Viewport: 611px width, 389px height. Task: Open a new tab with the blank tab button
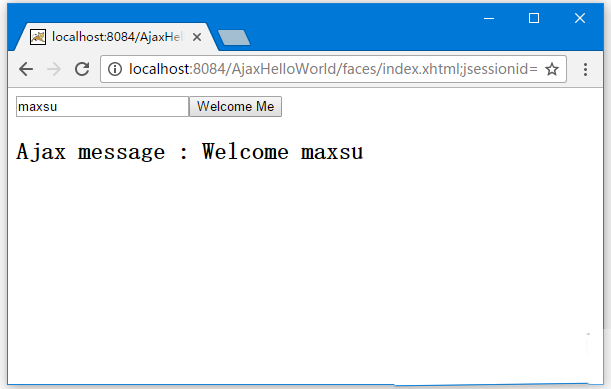pos(234,37)
